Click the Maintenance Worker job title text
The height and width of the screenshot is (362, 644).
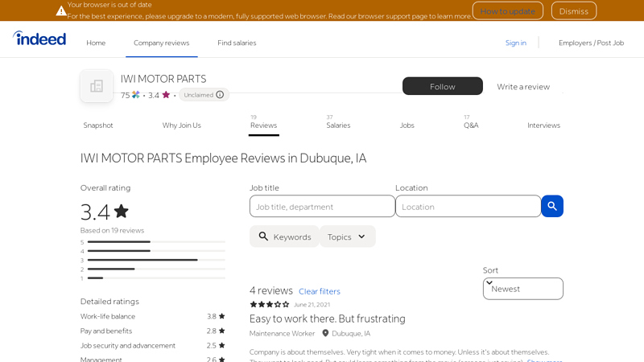pos(283,333)
